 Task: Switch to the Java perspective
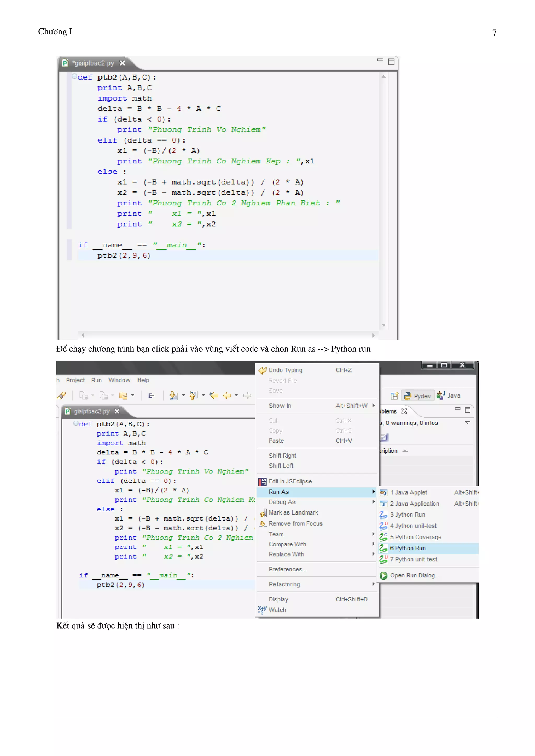coord(448,395)
